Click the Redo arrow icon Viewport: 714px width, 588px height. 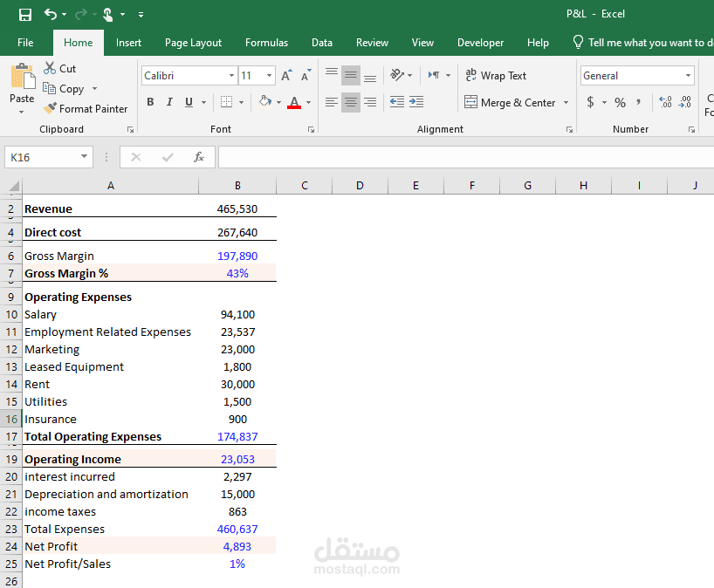(x=81, y=15)
